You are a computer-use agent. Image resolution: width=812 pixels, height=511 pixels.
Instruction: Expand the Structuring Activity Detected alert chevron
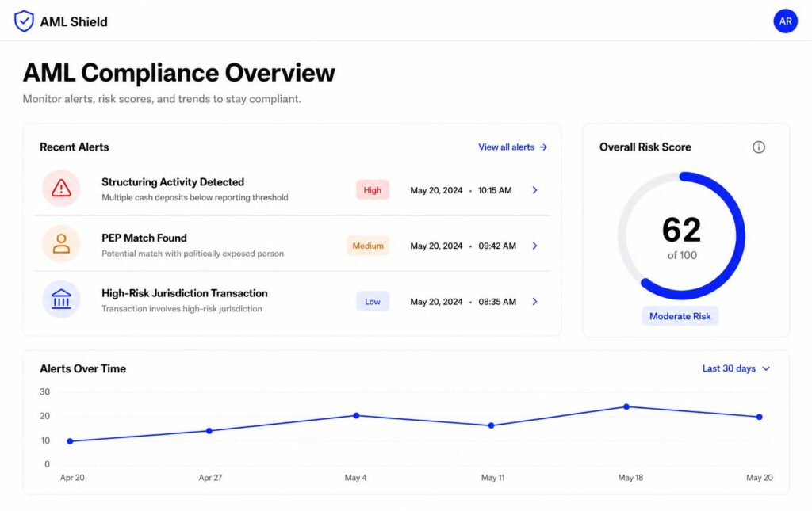click(534, 190)
